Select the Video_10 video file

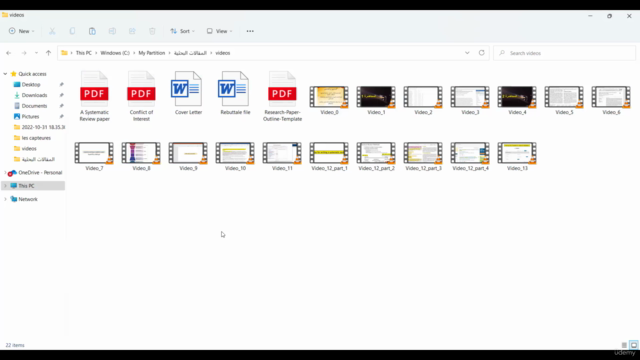235,156
